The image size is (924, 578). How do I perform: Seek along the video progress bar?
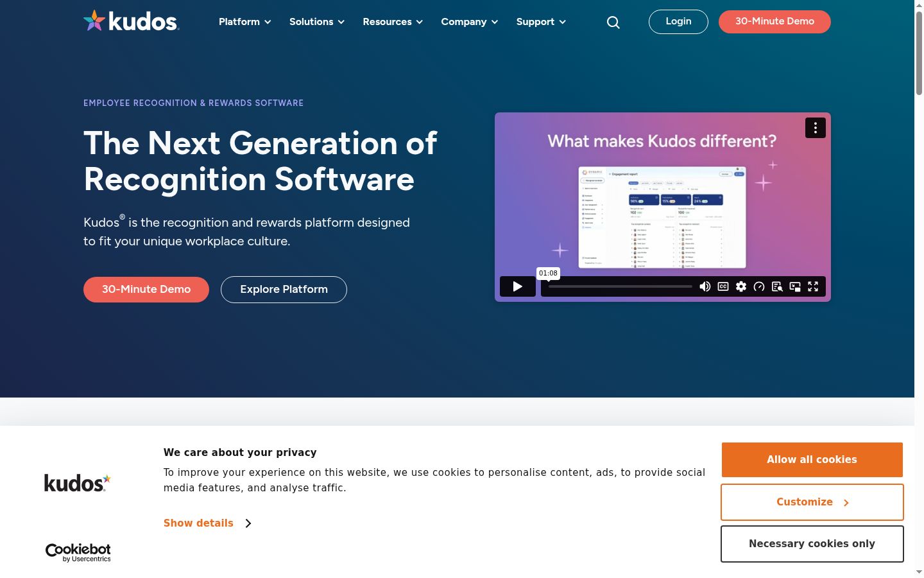(620, 286)
